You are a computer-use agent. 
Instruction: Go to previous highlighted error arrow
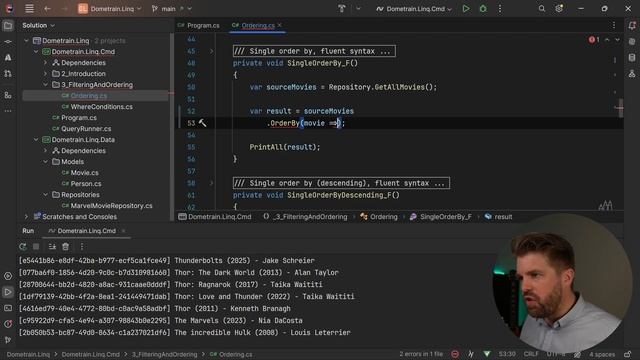(607, 40)
